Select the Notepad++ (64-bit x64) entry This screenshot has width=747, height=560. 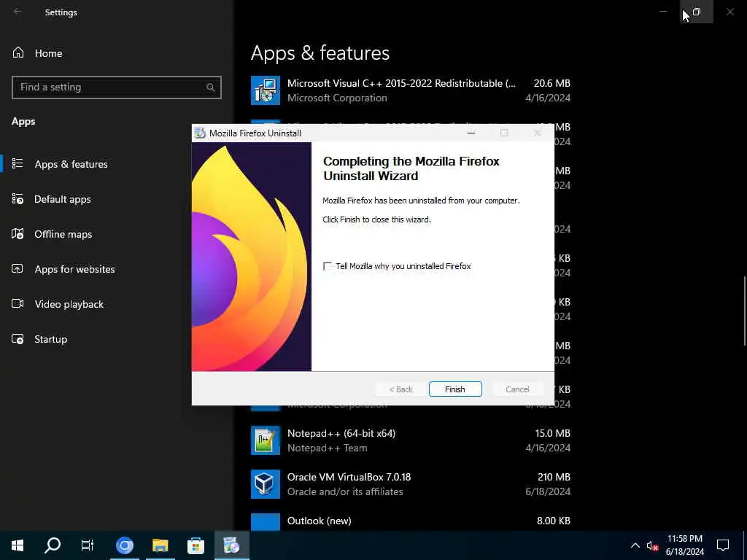tap(410, 440)
